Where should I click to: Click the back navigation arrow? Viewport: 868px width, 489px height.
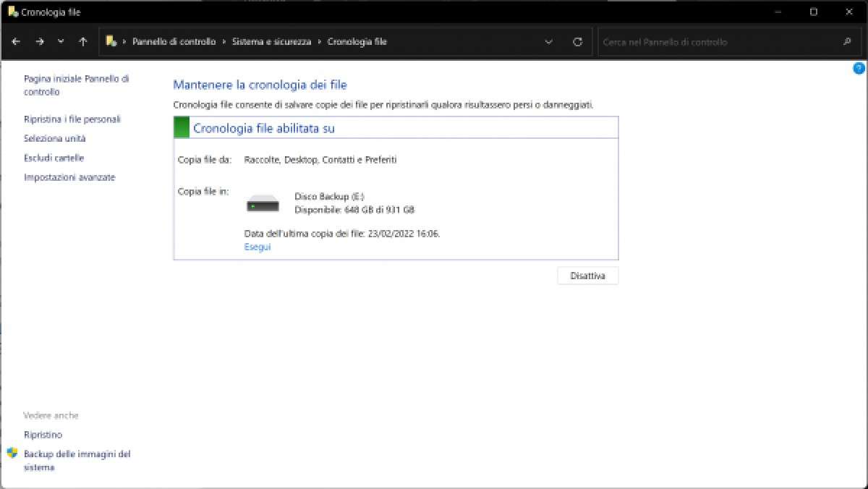point(16,42)
